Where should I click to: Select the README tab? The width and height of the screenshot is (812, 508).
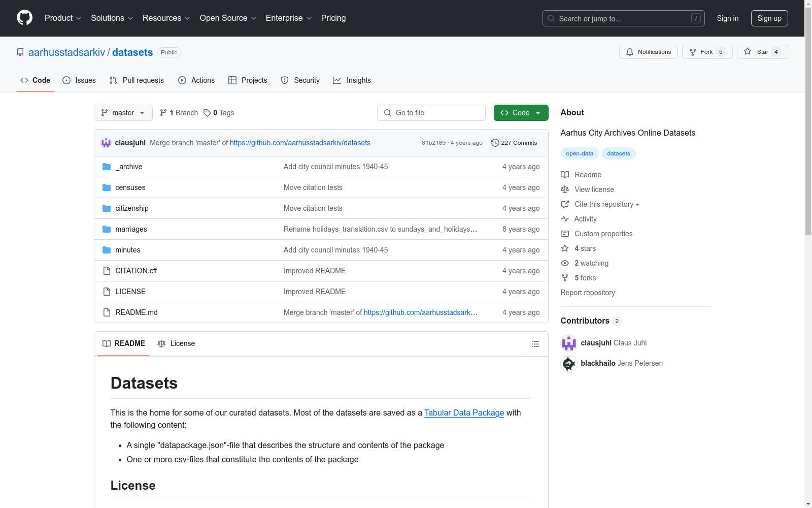click(x=124, y=343)
